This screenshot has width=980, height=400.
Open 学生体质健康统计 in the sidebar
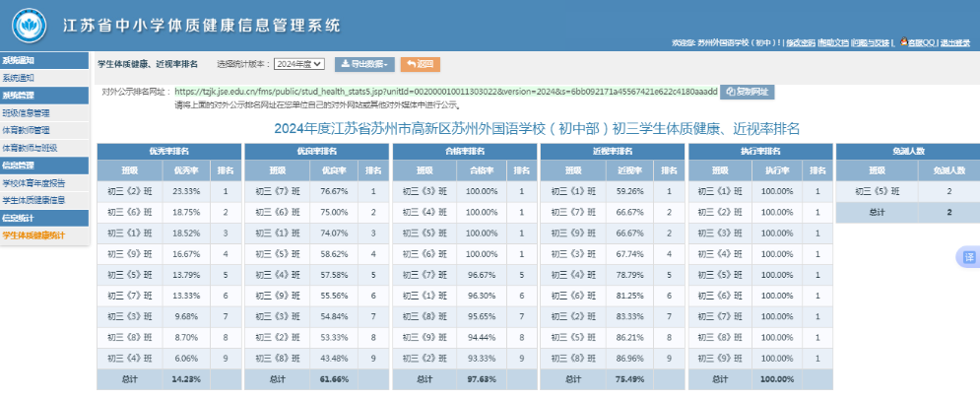coord(33,234)
